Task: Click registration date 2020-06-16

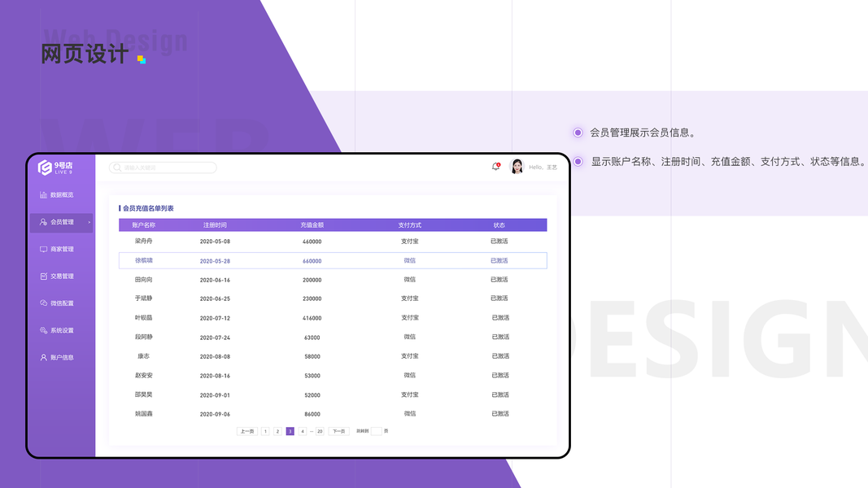Action: click(215, 280)
